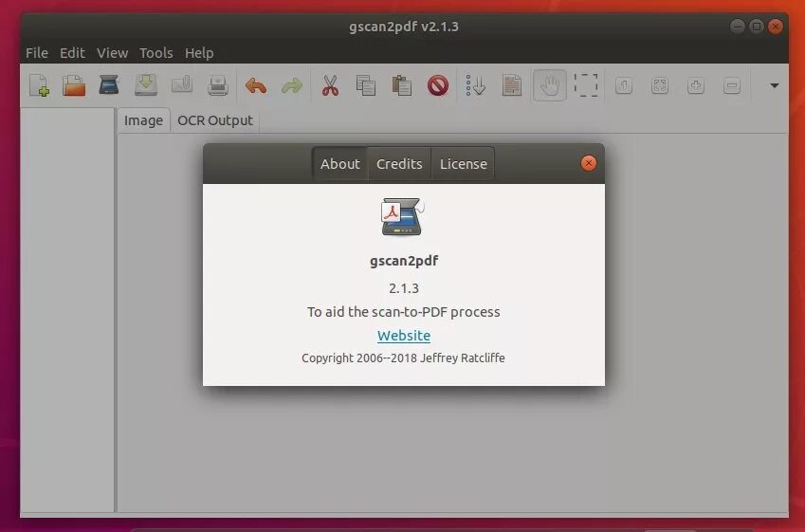Delete with the red prohibited icon
Viewport: 805px width, 532px height.
point(438,85)
